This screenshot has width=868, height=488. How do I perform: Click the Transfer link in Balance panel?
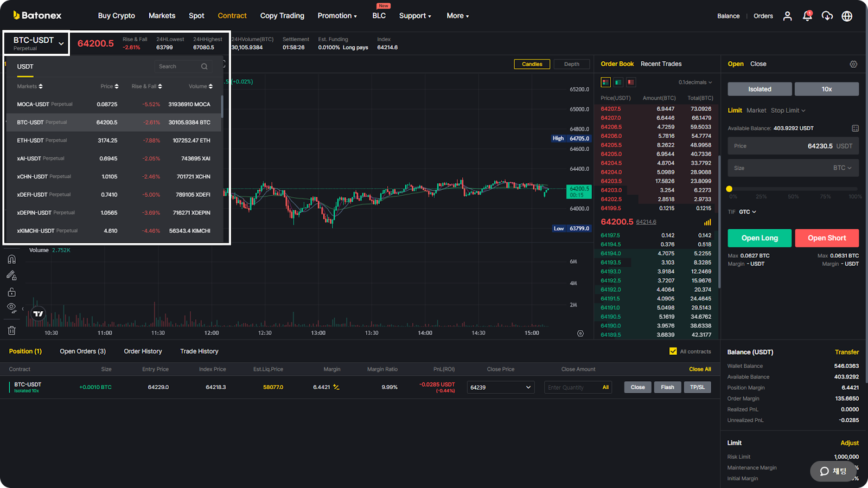847,352
